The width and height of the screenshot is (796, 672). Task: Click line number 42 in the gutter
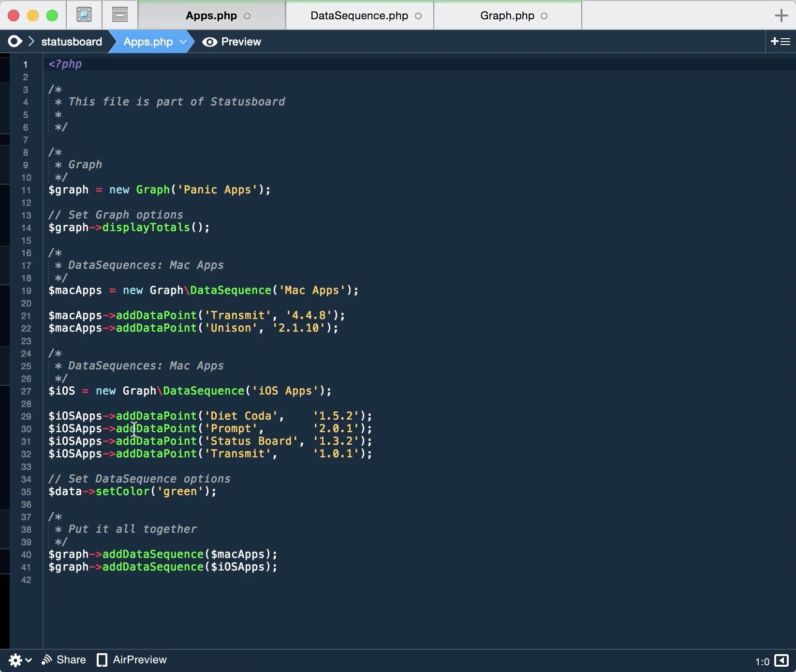click(x=26, y=580)
